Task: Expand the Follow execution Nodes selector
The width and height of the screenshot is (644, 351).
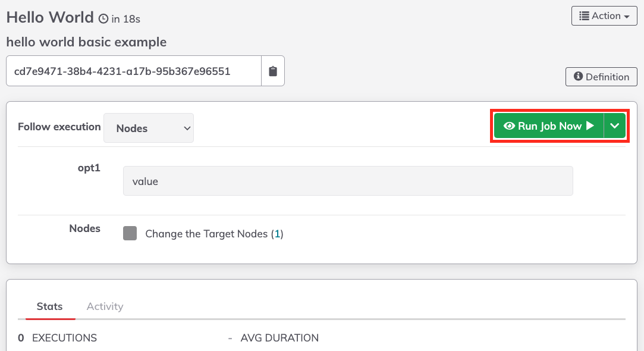Action: click(149, 129)
